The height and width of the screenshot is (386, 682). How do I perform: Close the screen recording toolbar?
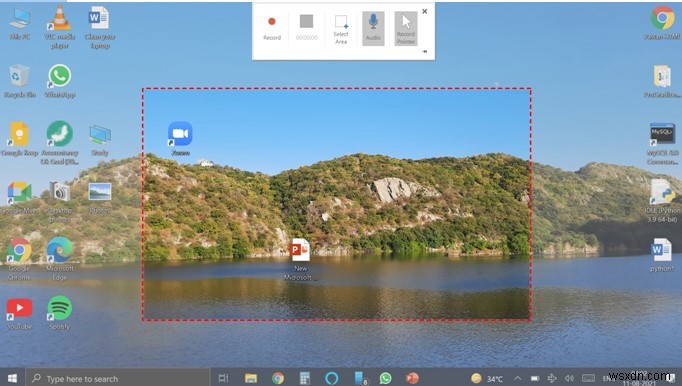coord(425,11)
